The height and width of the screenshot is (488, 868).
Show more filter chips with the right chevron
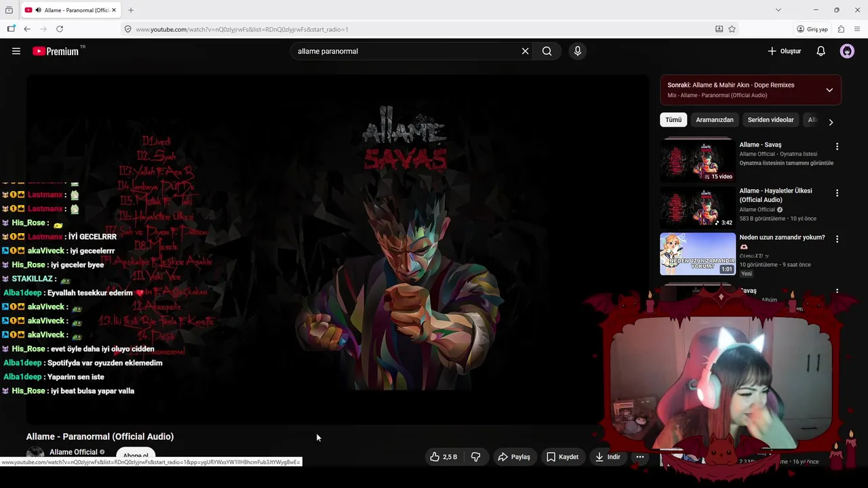coord(831,122)
